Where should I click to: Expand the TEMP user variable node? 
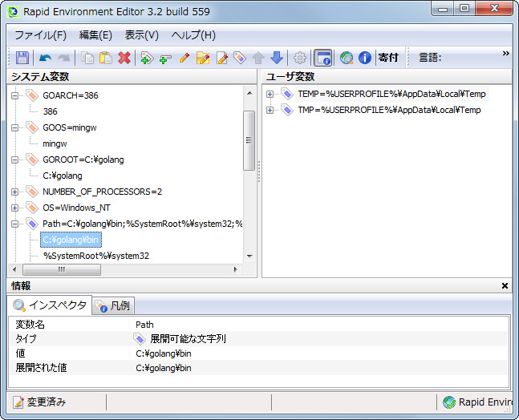(270, 95)
